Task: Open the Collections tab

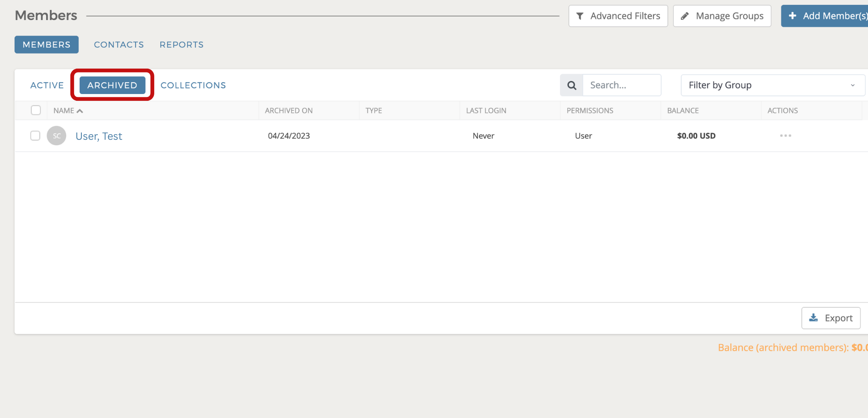Action: tap(193, 85)
